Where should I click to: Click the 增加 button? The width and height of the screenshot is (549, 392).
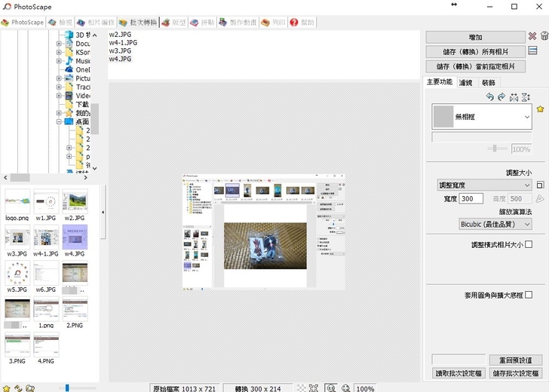coord(475,37)
